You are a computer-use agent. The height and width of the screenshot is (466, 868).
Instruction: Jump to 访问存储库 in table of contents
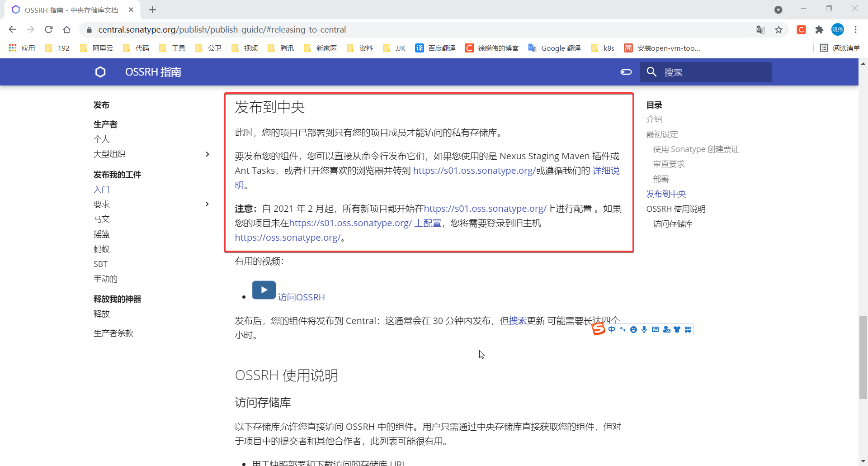click(673, 224)
